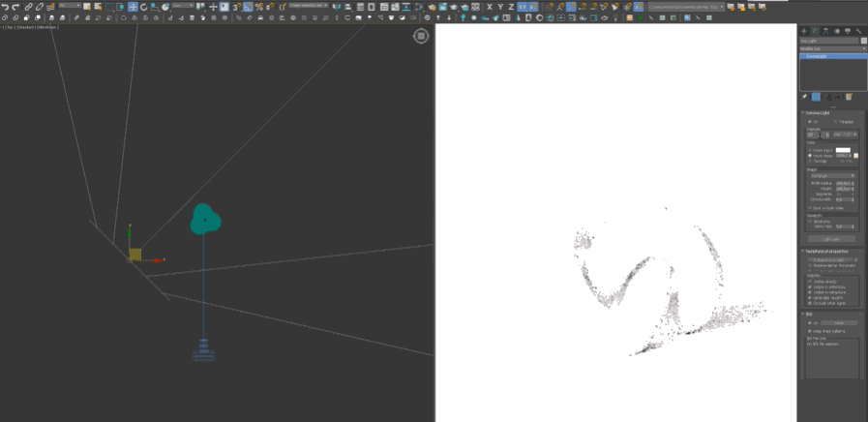
Task: Select Kelvin temp color radio button
Action: pyautogui.click(x=810, y=156)
